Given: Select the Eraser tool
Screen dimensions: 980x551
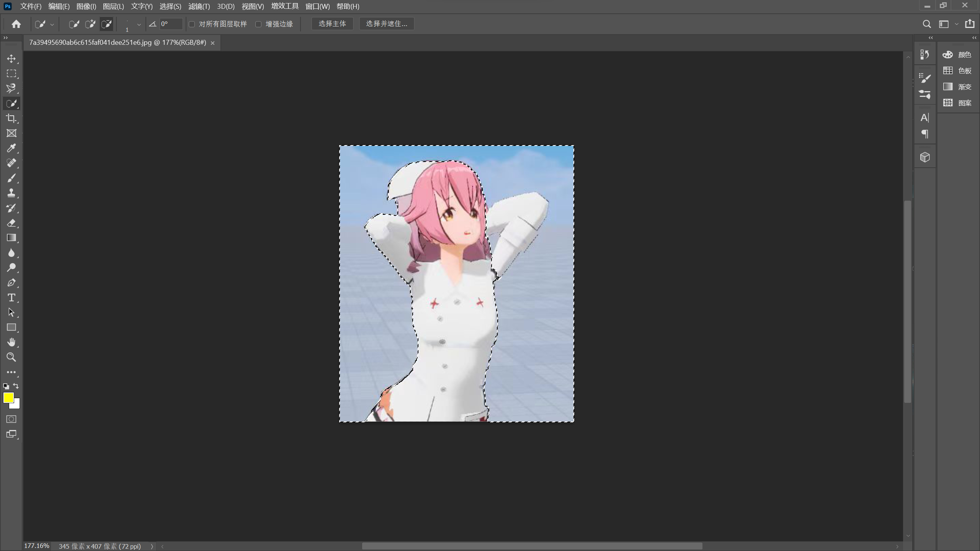Looking at the screenshot, I should pos(11,223).
